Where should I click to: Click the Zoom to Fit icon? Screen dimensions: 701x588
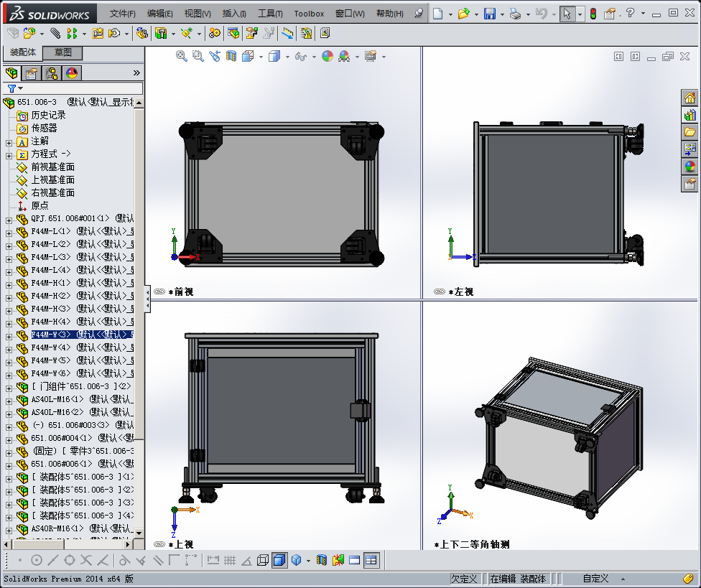(x=181, y=56)
